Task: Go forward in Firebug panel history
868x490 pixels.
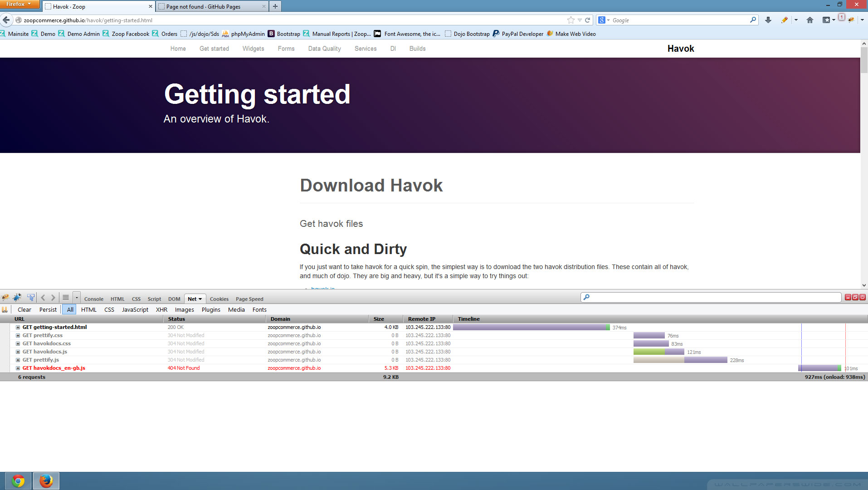Action: coord(53,298)
